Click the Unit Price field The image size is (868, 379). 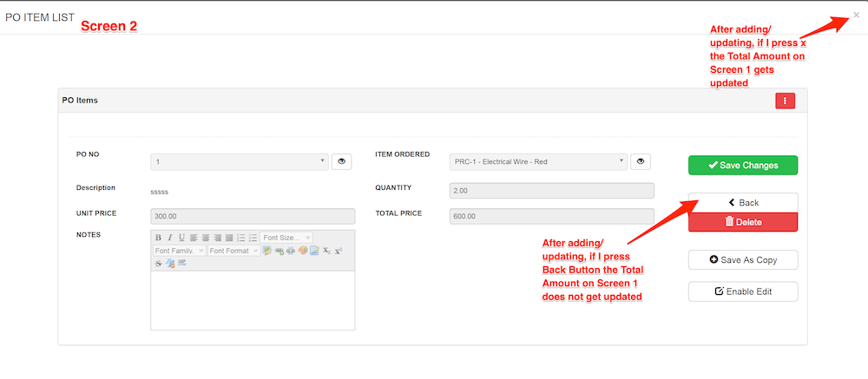(253, 216)
